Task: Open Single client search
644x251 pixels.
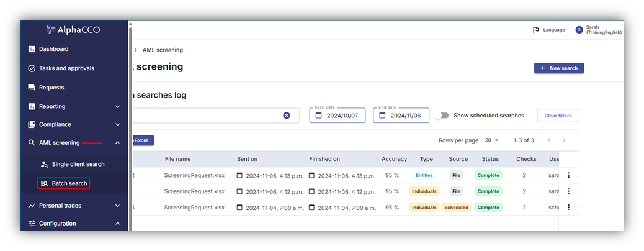Action: tap(74, 164)
